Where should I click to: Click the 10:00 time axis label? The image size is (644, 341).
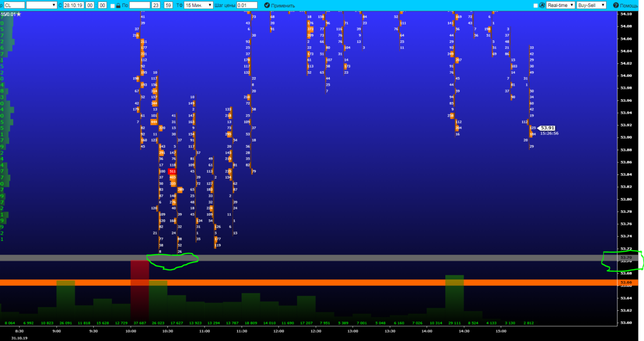click(x=131, y=331)
